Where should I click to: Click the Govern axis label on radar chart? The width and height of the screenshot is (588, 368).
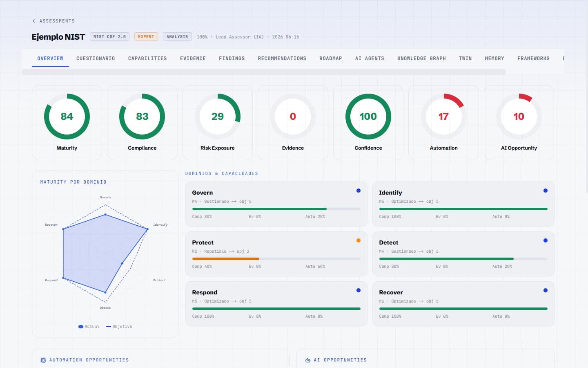click(x=105, y=197)
